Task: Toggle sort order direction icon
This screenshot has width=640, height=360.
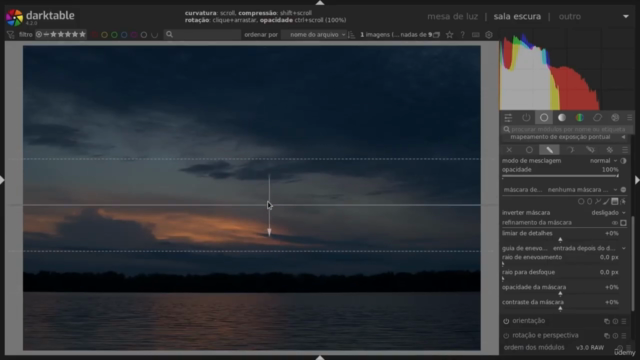Action: coord(351,35)
